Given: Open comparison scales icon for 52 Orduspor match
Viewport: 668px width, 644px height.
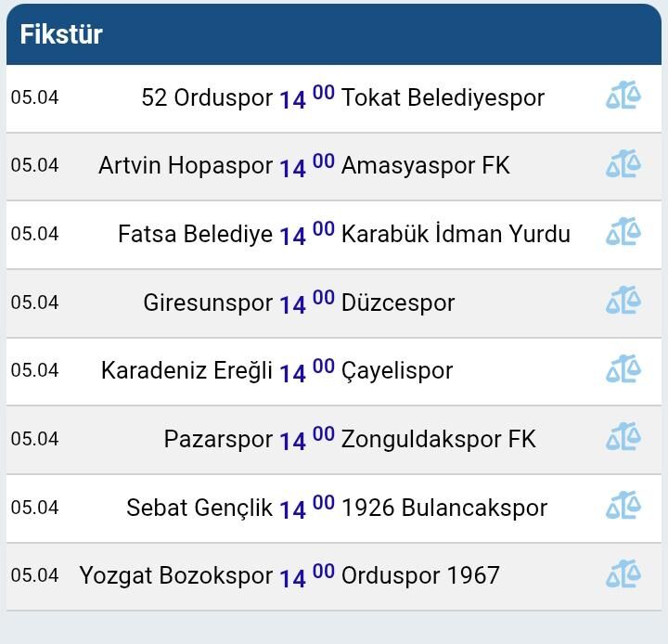Looking at the screenshot, I should 623,96.
